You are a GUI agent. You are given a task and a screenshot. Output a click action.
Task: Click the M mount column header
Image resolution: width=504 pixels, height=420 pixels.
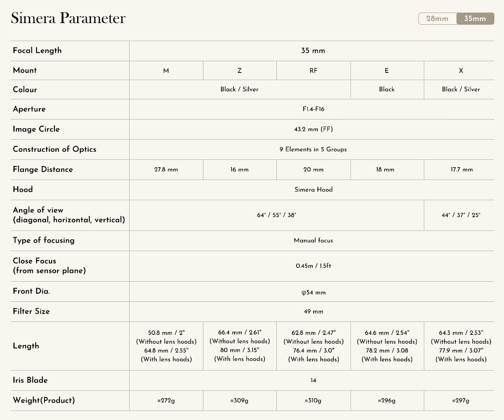pyautogui.click(x=166, y=70)
